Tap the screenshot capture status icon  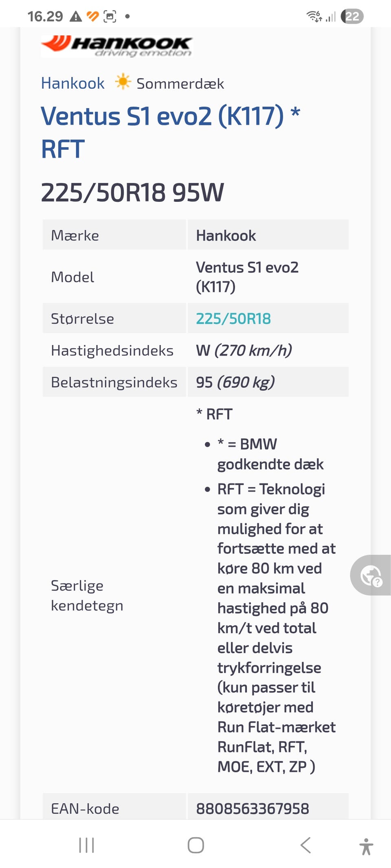coord(110,17)
